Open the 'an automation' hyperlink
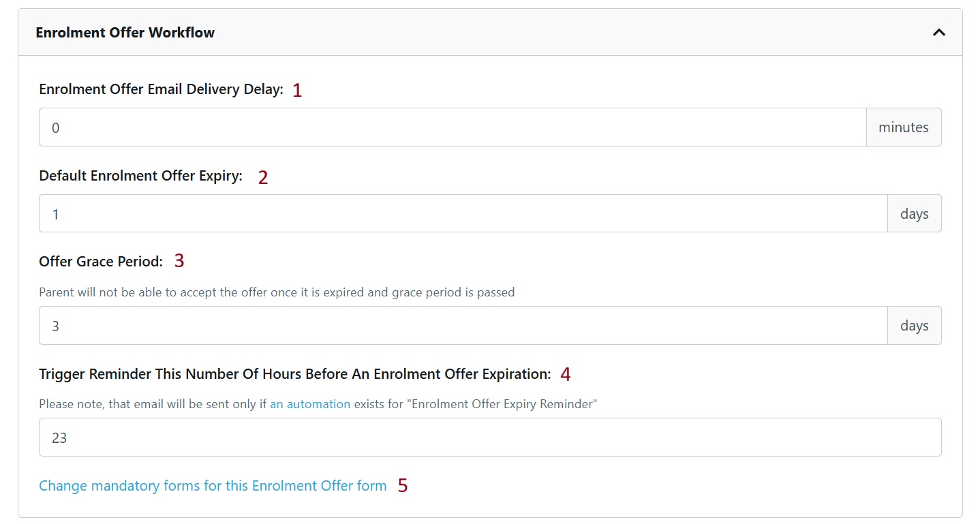The image size is (980, 524). coord(310,403)
